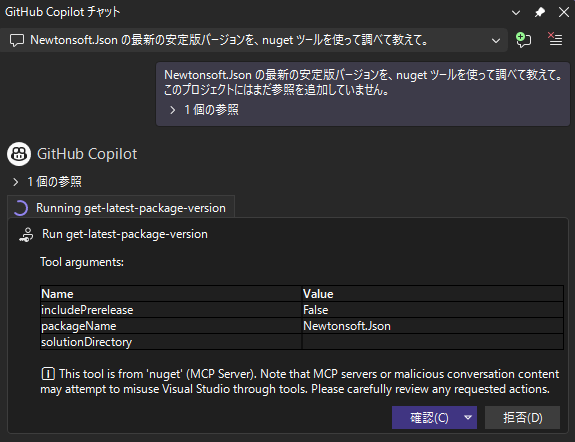The height and width of the screenshot is (442, 575).
Task: Click the Running get-latest-package-version tab
Action: point(121,208)
